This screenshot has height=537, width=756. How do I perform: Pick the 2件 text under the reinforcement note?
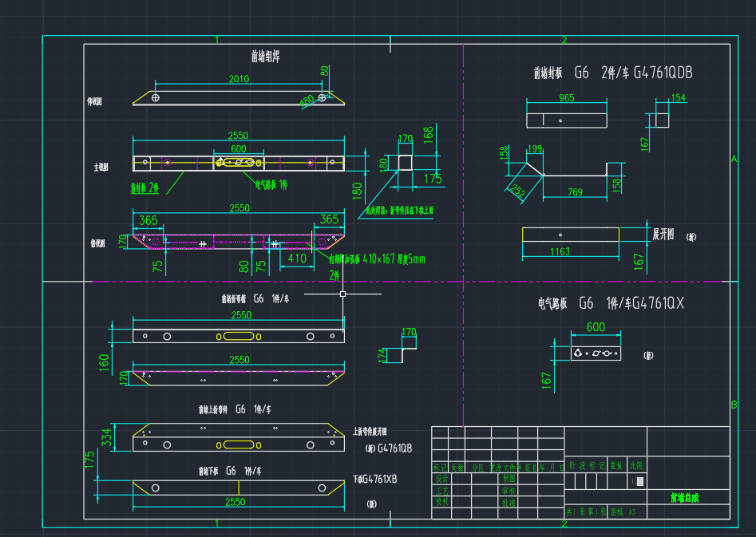[334, 275]
